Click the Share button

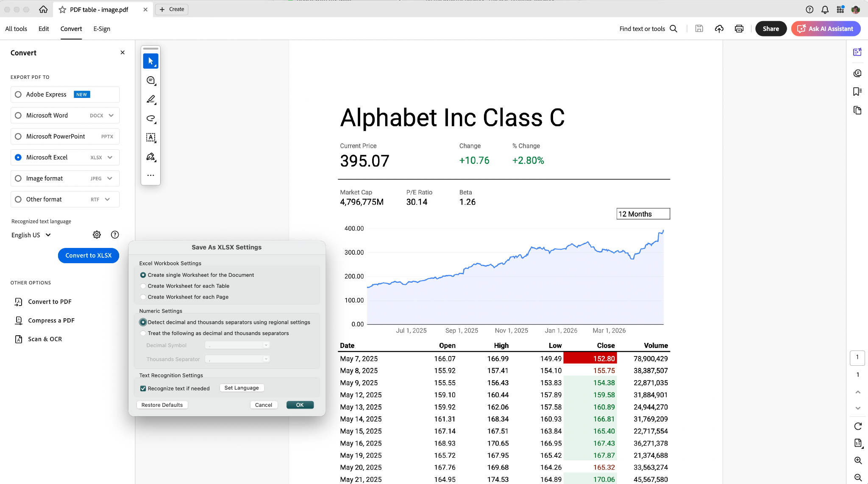pyautogui.click(x=771, y=29)
